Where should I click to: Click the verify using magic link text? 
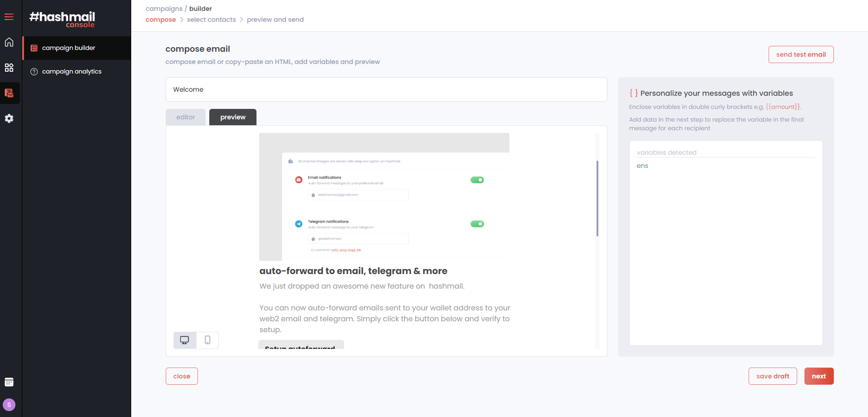coord(346,250)
